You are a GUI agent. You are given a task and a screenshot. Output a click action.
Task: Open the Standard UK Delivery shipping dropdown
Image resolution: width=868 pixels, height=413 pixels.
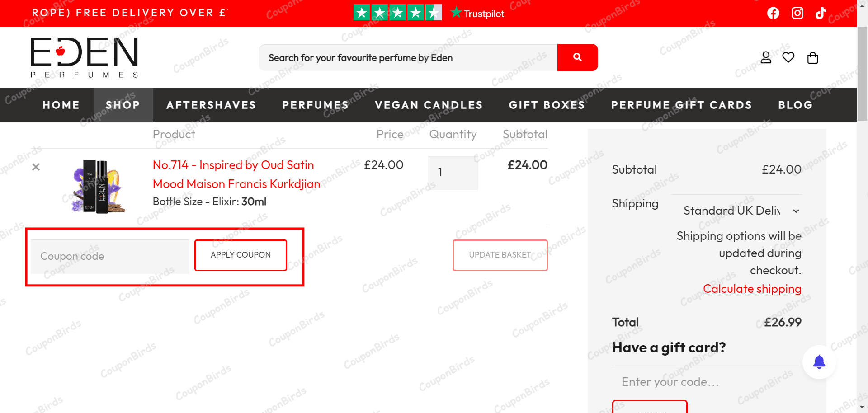[x=741, y=211]
